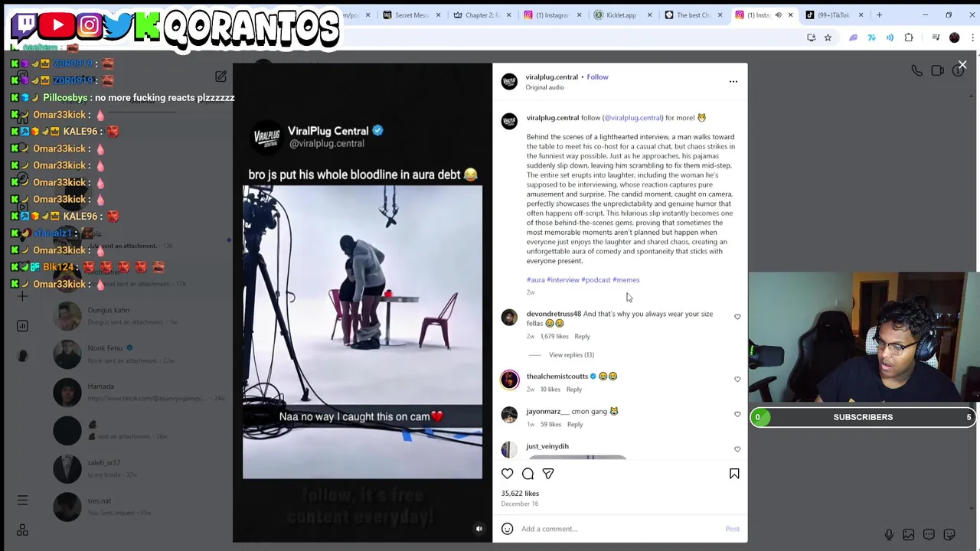
Task: Like just_veinydih's comment
Action: pyautogui.click(x=737, y=450)
